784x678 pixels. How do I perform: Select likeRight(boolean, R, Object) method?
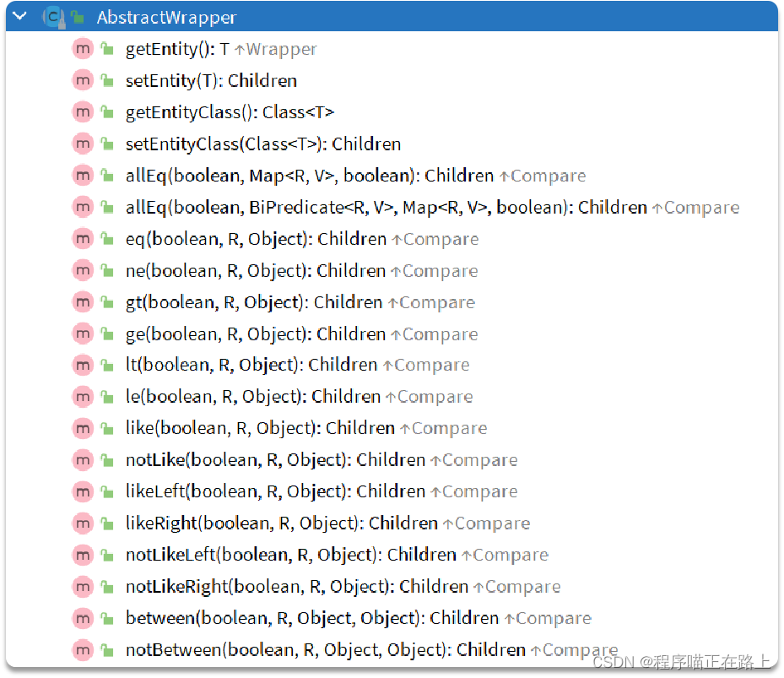click(x=282, y=523)
